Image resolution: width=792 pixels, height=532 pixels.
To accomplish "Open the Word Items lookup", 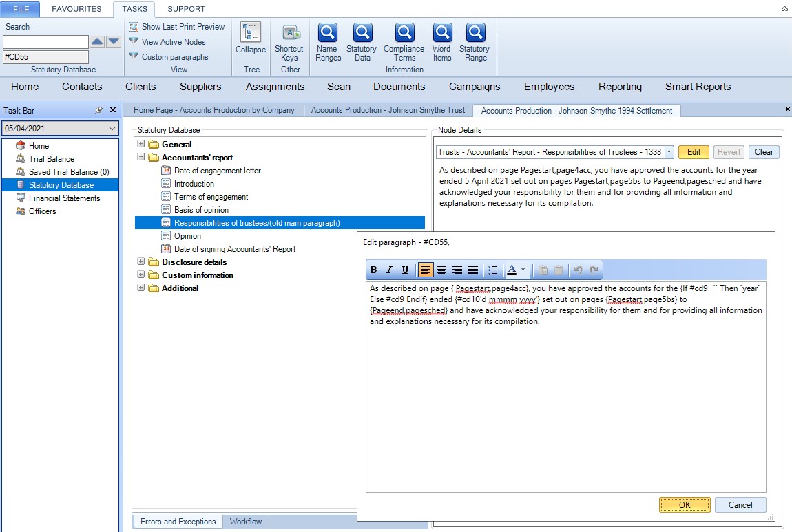I will [442, 43].
